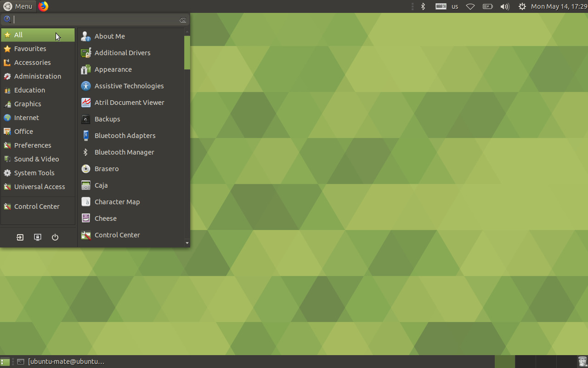Open the Firefox browser from the top panel
The width and height of the screenshot is (588, 368).
[43, 6]
